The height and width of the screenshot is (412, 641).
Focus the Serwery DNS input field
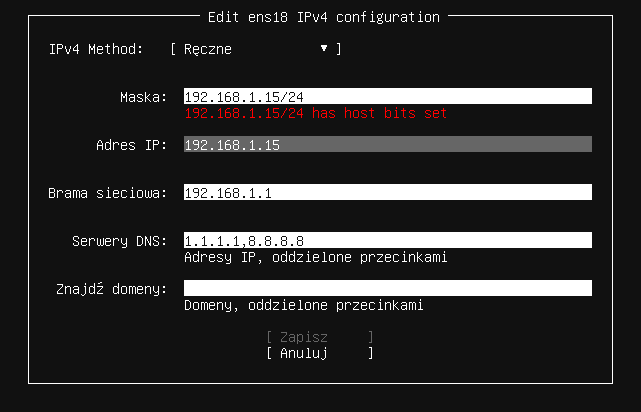(x=387, y=241)
